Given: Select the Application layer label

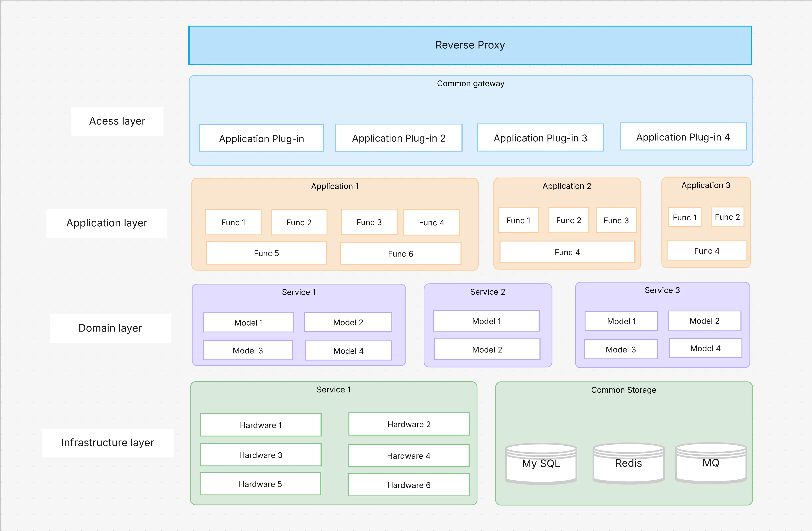Looking at the screenshot, I should pos(107,223).
